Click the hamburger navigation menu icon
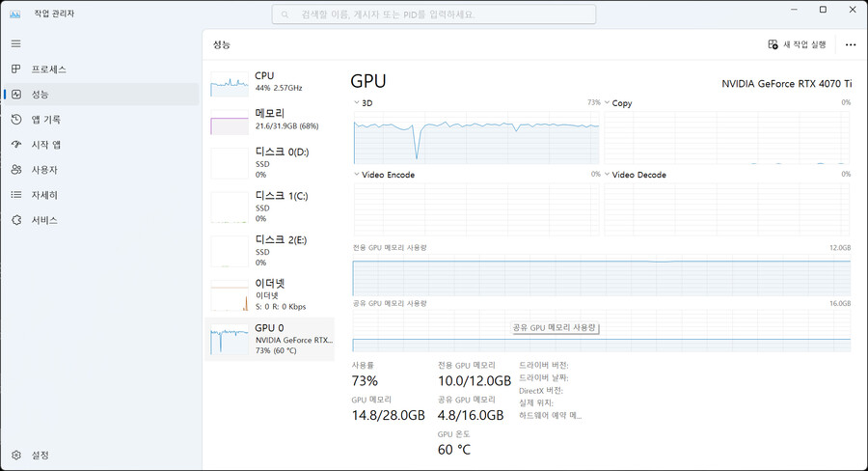868x471 pixels. [15, 43]
